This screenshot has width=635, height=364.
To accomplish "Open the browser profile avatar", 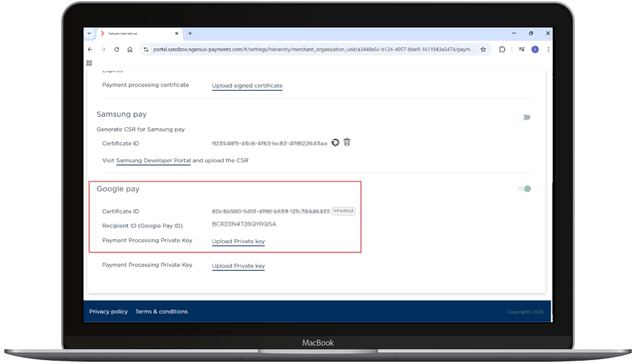I will (535, 49).
